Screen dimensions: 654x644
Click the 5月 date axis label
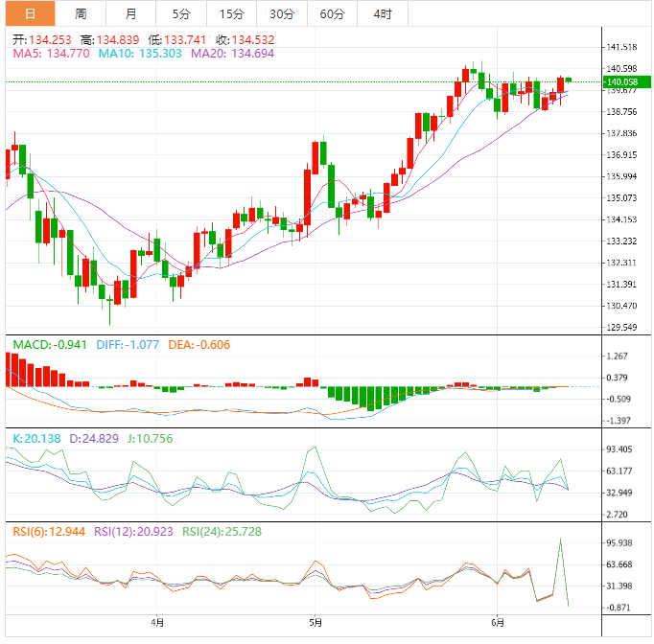point(315,623)
